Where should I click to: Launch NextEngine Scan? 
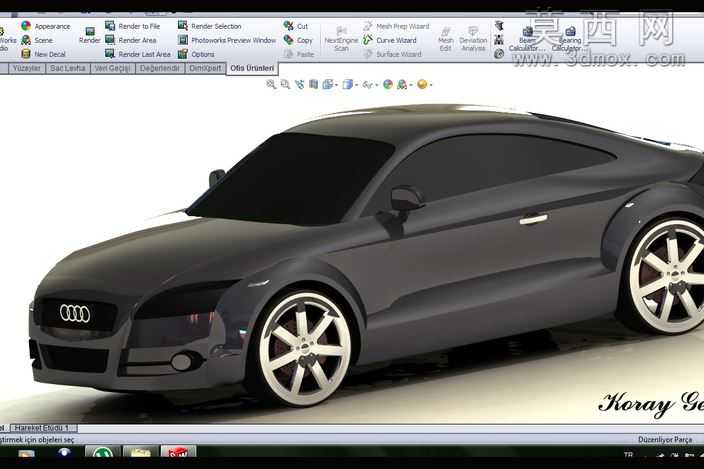341,39
